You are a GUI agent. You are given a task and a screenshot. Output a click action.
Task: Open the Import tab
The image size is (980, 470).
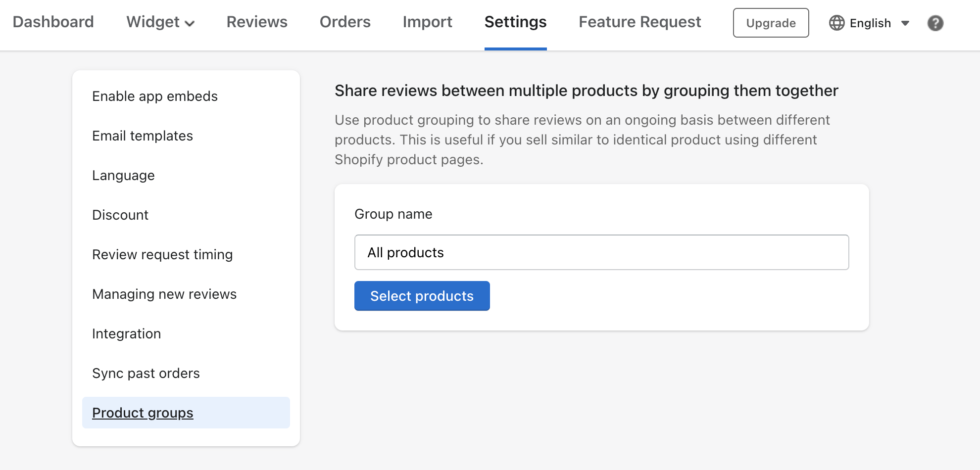click(x=427, y=22)
